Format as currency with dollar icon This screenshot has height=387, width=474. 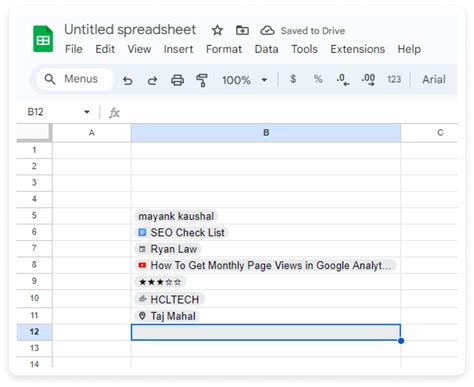pos(293,79)
